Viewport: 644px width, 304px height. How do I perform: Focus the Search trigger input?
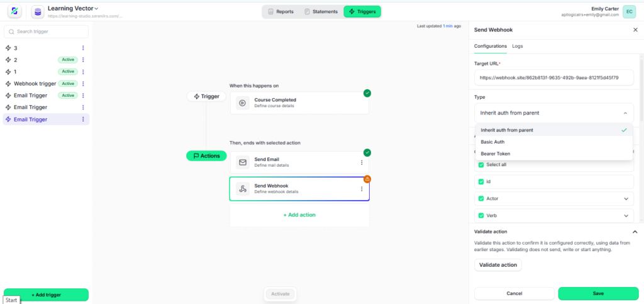[46, 31]
